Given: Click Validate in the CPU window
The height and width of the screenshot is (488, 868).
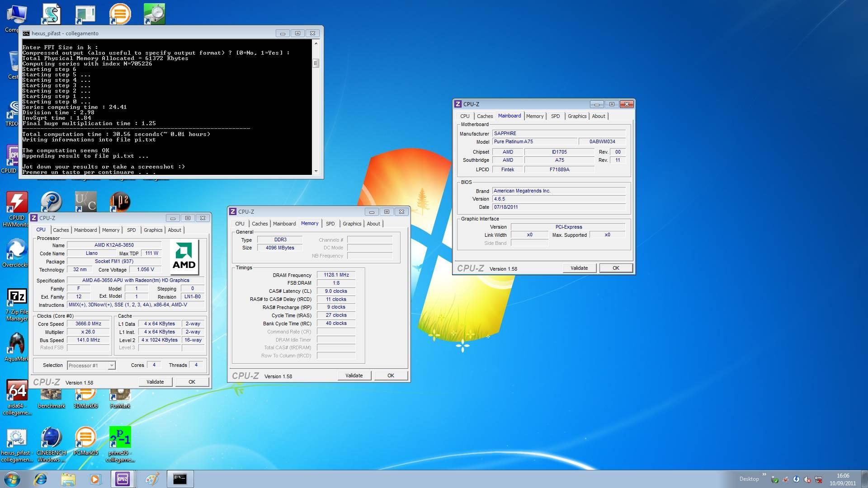Looking at the screenshot, I should [x=155, y=382].
